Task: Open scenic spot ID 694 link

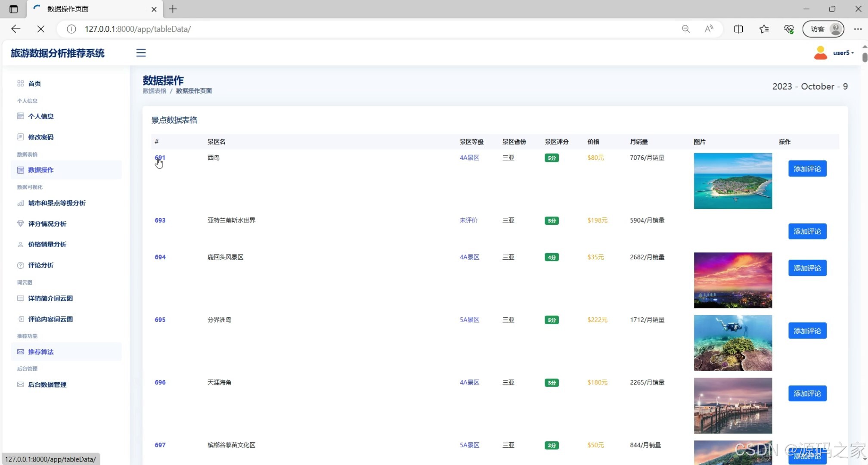Action: coord(160,257)
